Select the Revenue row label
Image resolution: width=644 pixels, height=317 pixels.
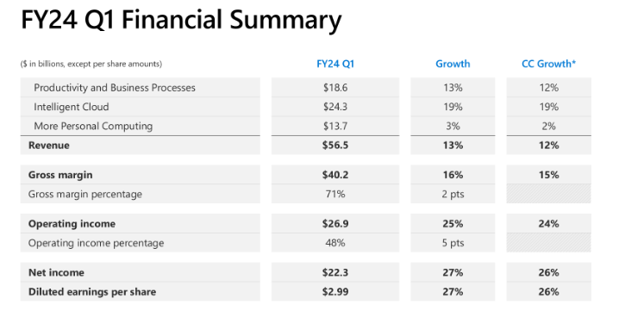point(49,146)
